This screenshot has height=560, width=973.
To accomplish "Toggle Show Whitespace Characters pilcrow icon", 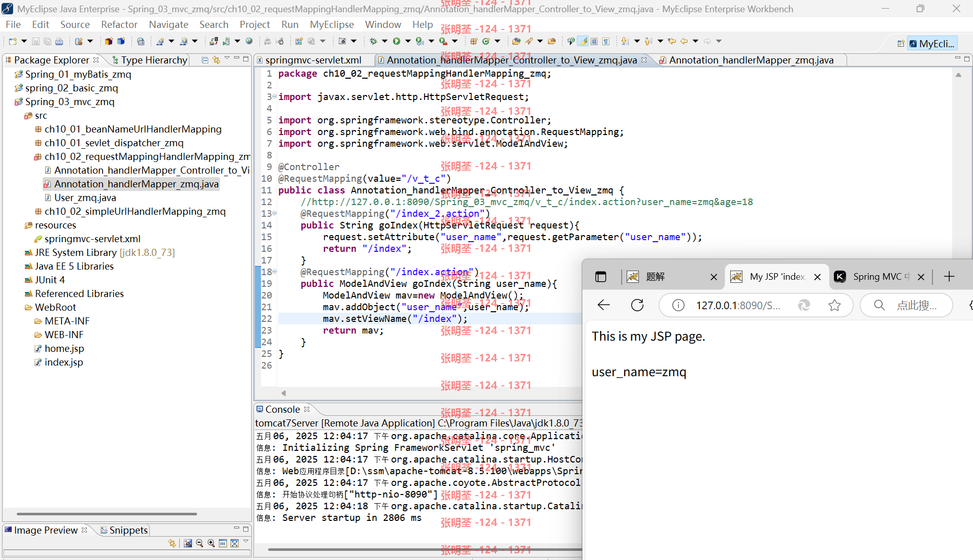I will [x=606, y=42].
